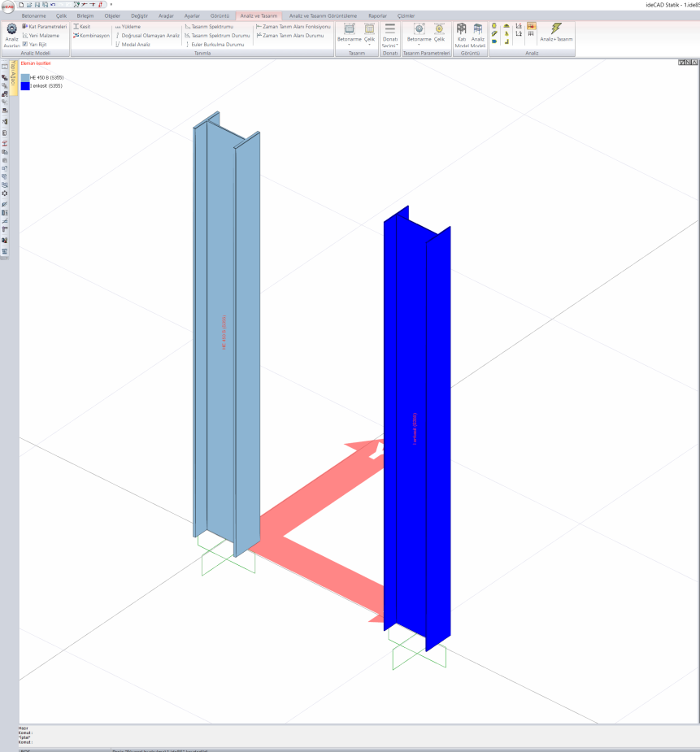
Task: Click yellow cylinder icon in Analiz group
Action: click(493, 26)
